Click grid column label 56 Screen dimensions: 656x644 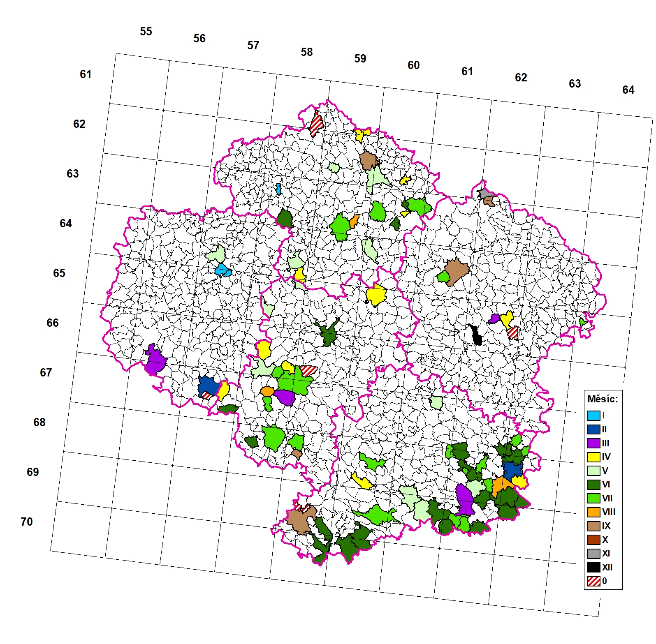pos(199,39)
